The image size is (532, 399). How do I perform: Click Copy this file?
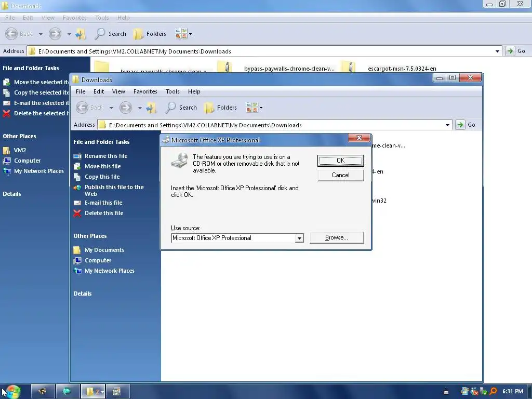click(x=102, y=177)
